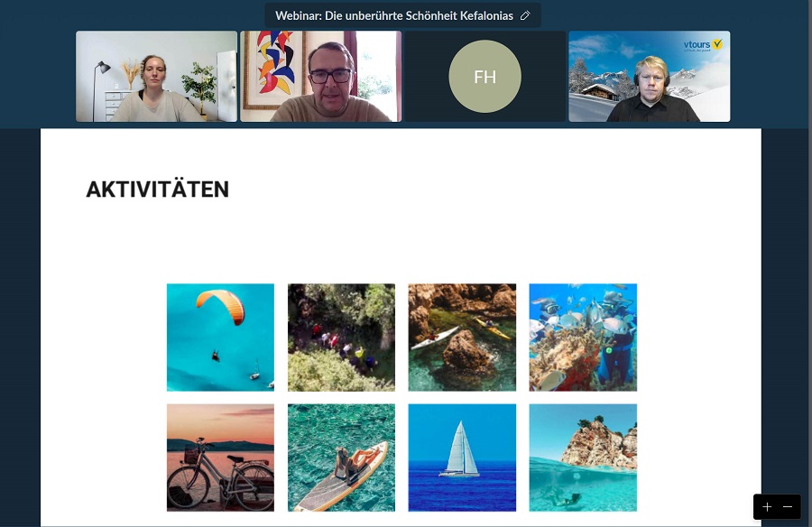The image size is (812, 527).
Task: Click the hiking group photo
Action: 341,337
